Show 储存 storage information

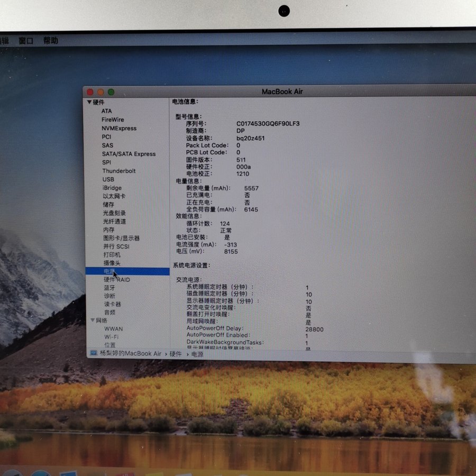tap(108, 205)
